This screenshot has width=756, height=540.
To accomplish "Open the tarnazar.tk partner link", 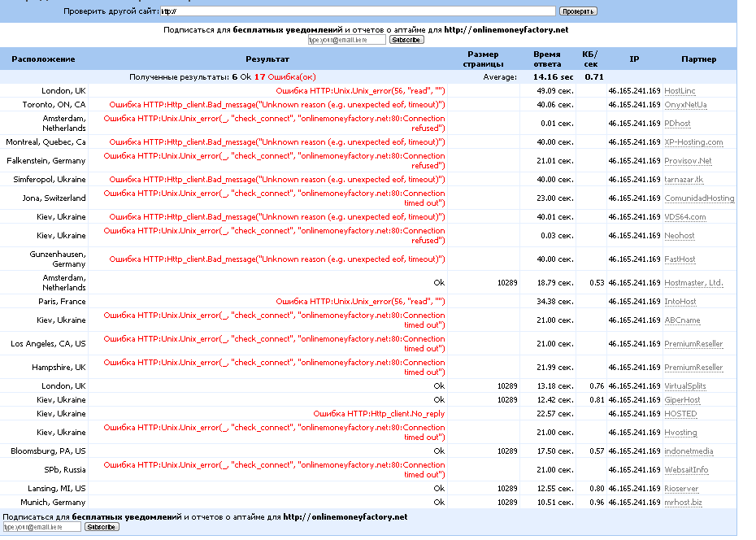I will [x=684, y=180].
